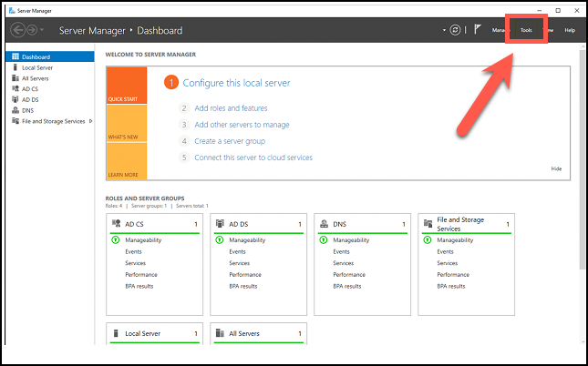Open the Manage menu
This screenshot has height=366, width=588.
coord(499,30)
